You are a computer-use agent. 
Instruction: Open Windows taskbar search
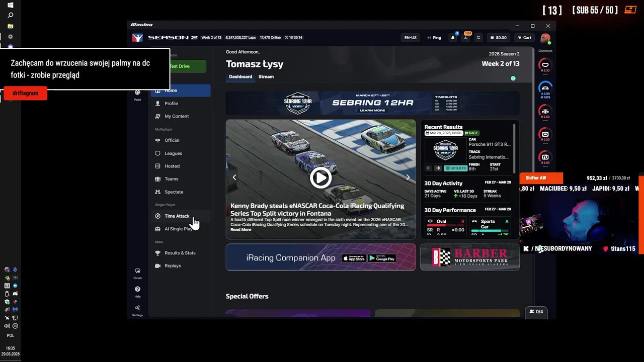click(10, 16)
